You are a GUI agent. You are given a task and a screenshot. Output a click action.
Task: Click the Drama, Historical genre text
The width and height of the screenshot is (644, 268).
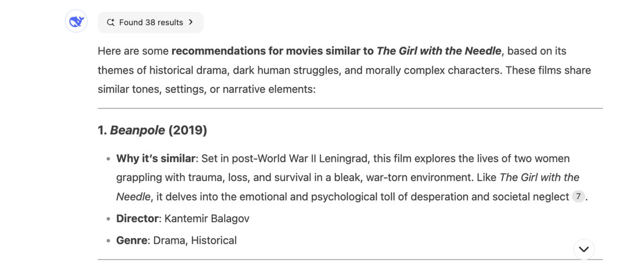195,240
